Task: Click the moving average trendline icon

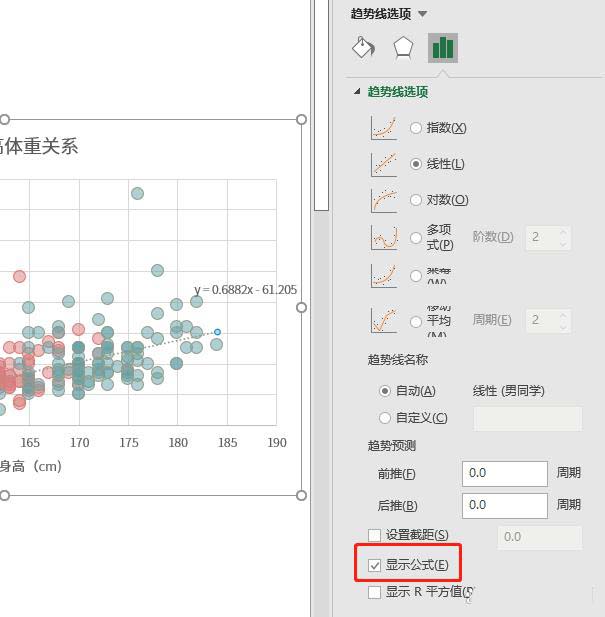Action: 384,320
